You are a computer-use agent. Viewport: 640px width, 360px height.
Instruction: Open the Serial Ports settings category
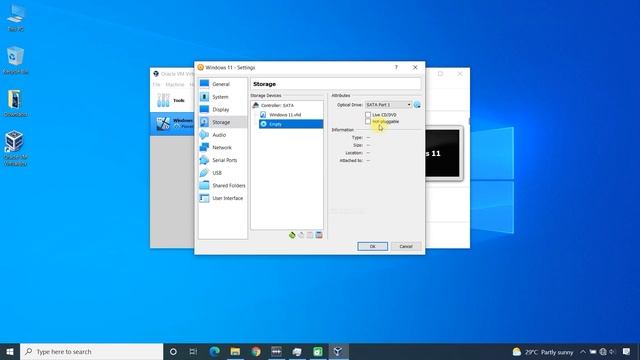(222, 160)
